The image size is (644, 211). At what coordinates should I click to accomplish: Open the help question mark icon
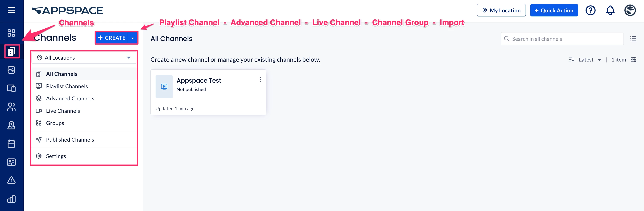[x=590, y=10]
